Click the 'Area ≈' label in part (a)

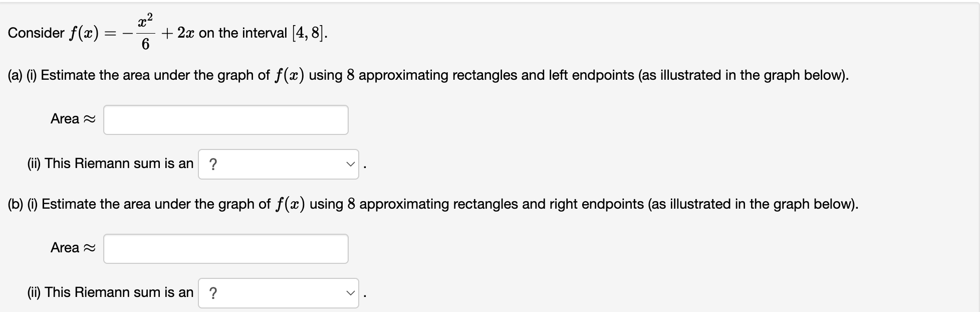[73, 119]
